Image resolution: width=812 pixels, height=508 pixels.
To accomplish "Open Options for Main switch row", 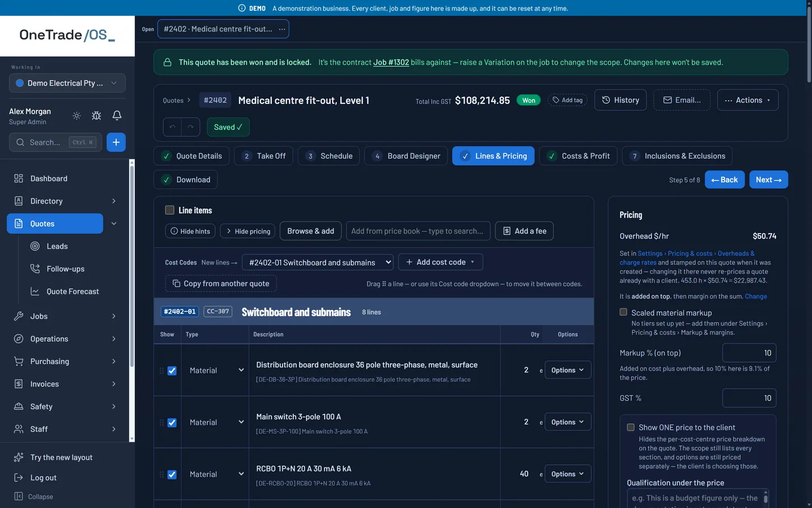I will 568,422.
